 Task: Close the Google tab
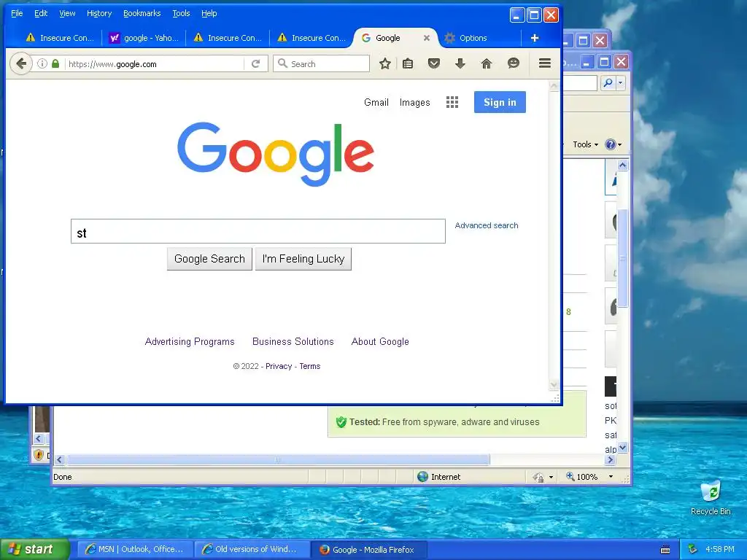(427, 38)
